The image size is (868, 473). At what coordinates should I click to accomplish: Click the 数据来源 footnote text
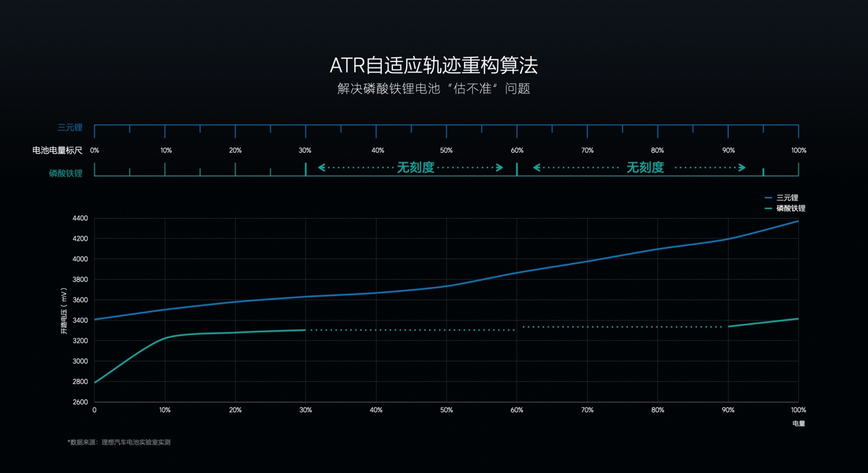click(x=120, y=442)
